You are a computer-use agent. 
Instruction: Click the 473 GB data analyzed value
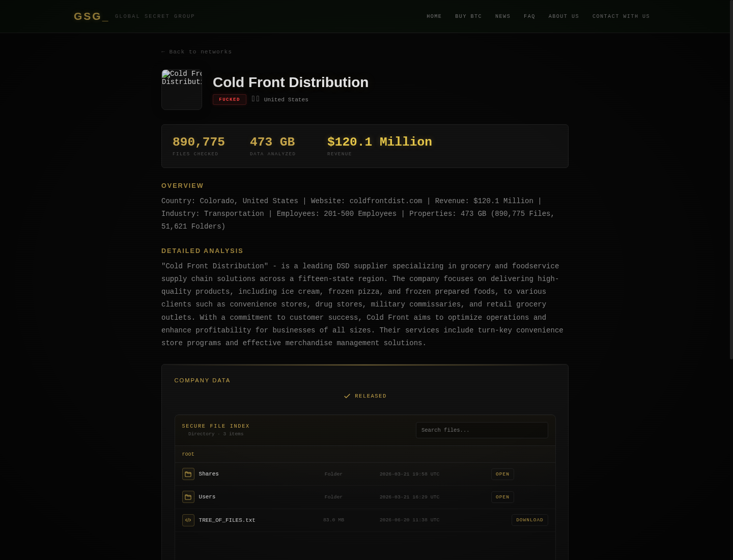272,142
